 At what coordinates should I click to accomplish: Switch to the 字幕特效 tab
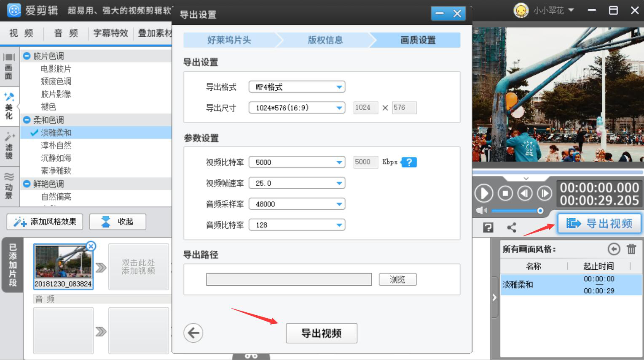click(x=110, y=33)
